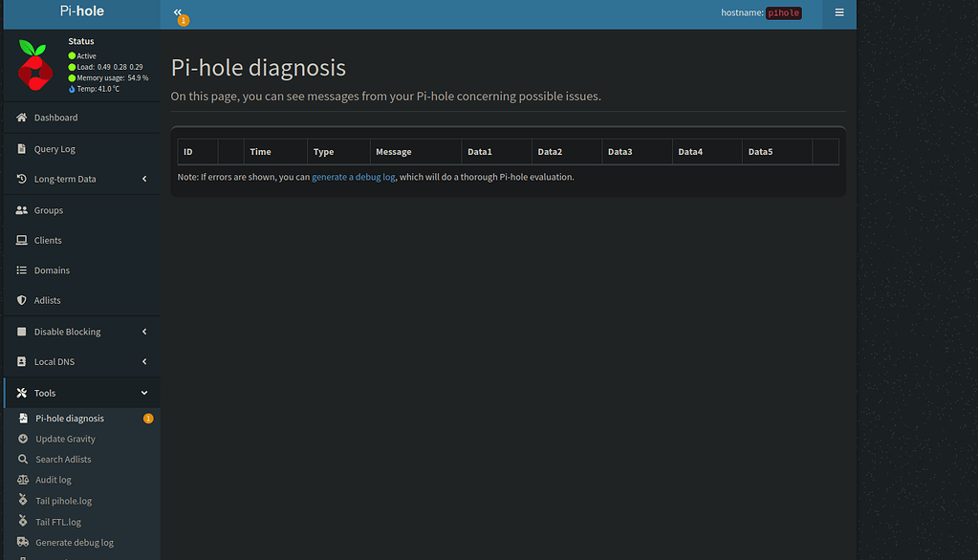Open the hamburger menu in header

839,12
